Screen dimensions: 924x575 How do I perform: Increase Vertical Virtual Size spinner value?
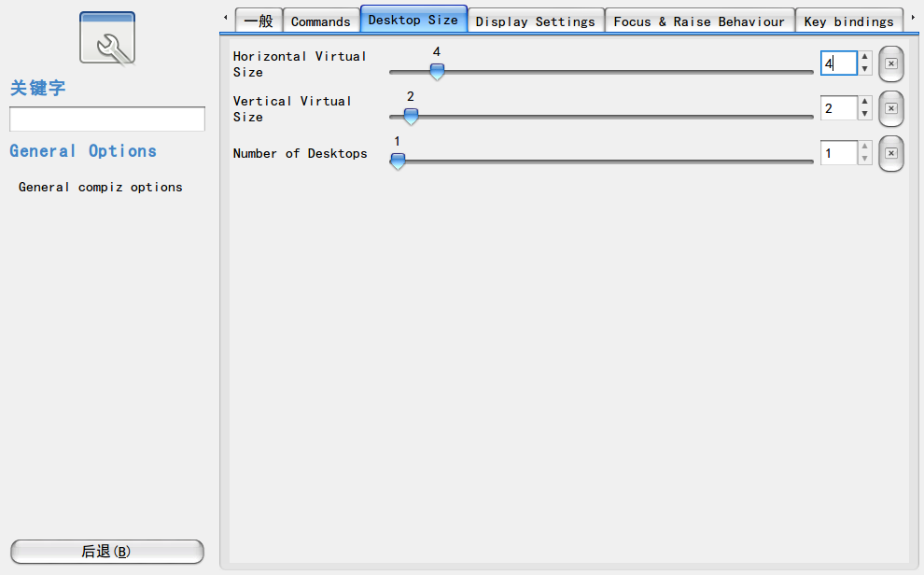click(864, 102)
